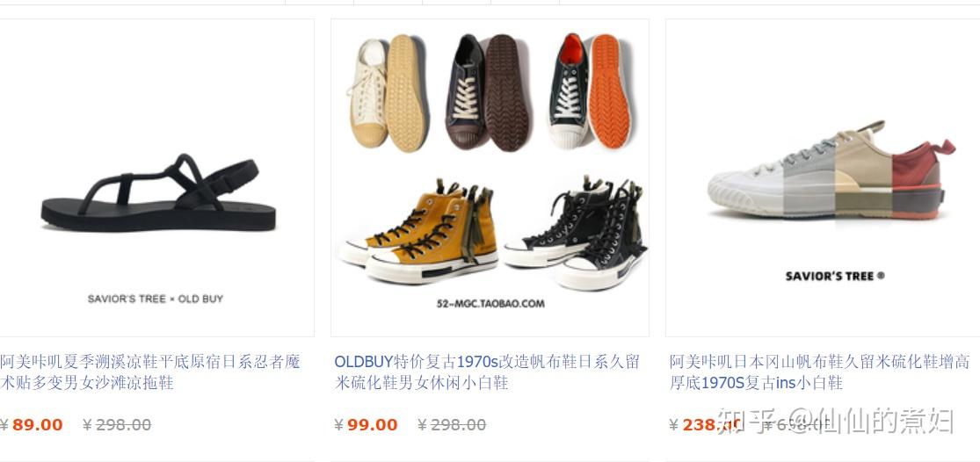This screenshot has width=980, height=462.
Task: Click the strikethrough ¥298.00 under the sandal
Action: (x=117, y=425)
